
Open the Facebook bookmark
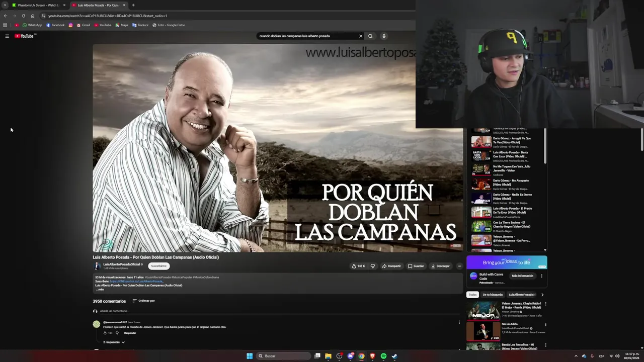click(x=55, y=25)
